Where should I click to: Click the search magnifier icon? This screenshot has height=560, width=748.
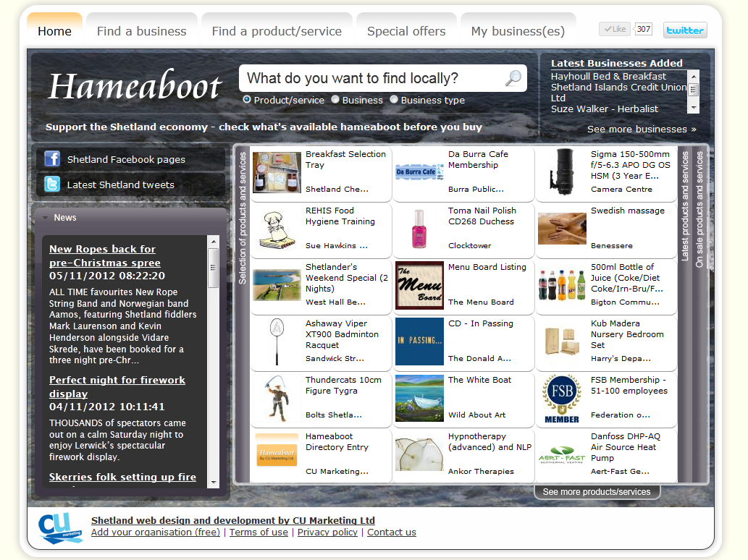click(x=513, y=77)
